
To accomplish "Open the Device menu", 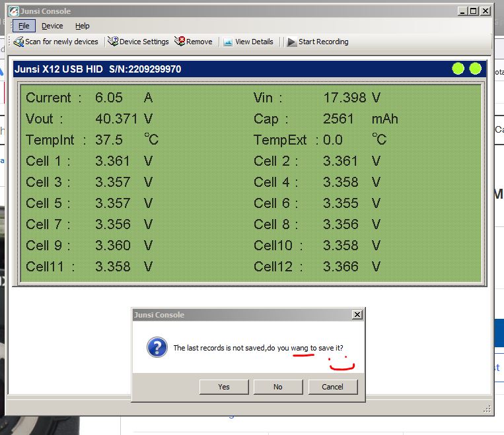I will (52, 26).
